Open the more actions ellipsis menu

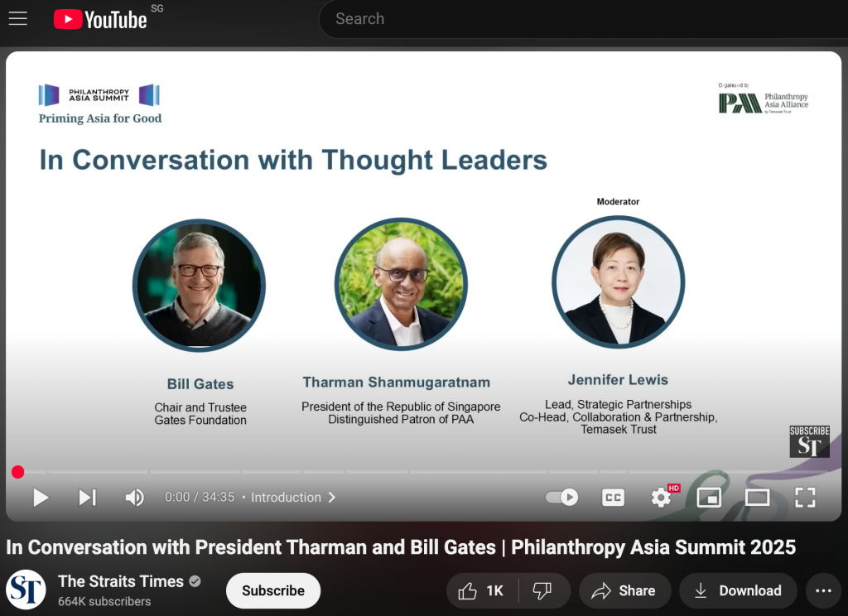point(823,590)
